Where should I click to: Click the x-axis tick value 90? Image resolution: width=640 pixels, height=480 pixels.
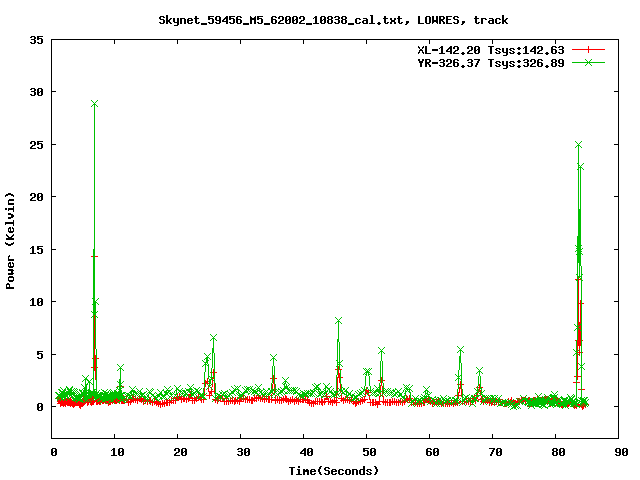[x=621, y=452]
